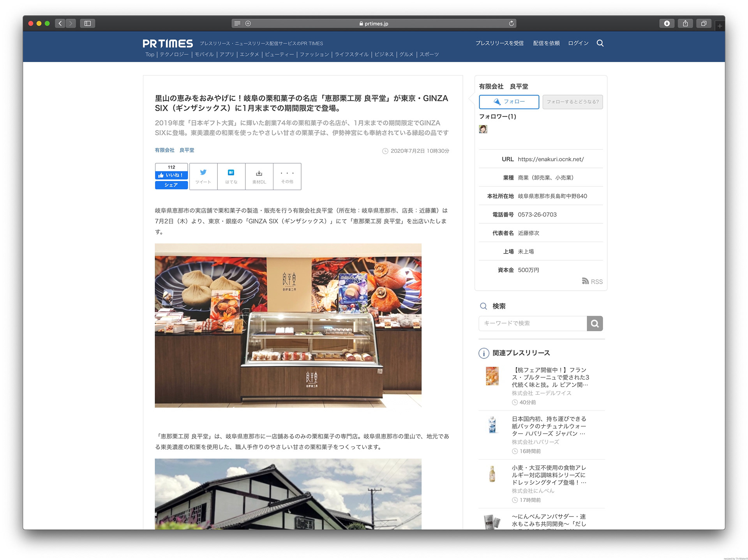
Task: Open the その他 more options button
Action: tap(287, 176)
